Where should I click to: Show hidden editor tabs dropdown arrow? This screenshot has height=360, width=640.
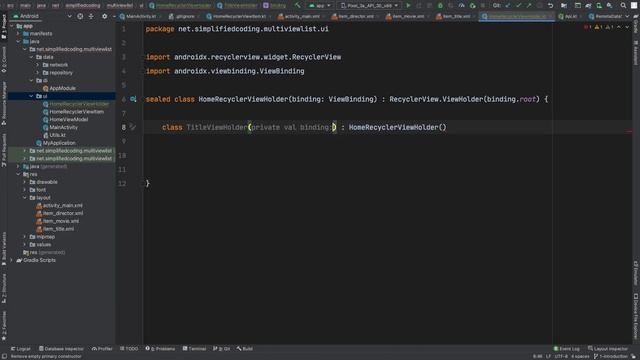[627, 16]
